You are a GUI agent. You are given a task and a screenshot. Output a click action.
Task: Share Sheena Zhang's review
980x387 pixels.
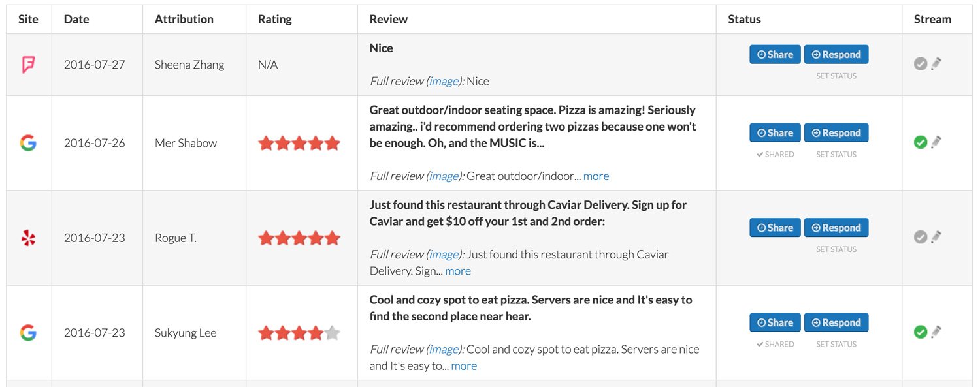[774, 55]
